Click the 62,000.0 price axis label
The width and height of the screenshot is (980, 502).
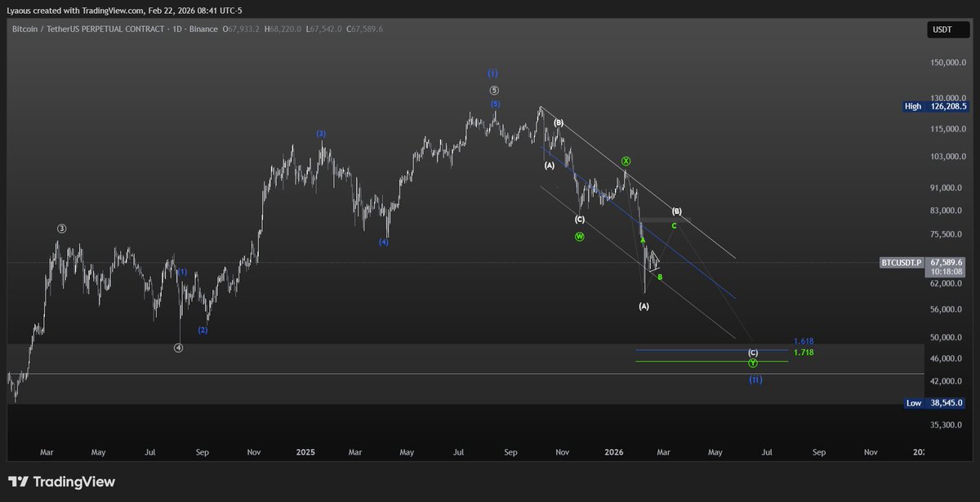(947, 284)
